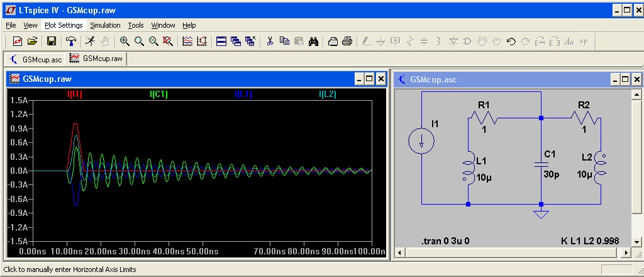Save using the floppy disk icon

click(x=52, y=42)
